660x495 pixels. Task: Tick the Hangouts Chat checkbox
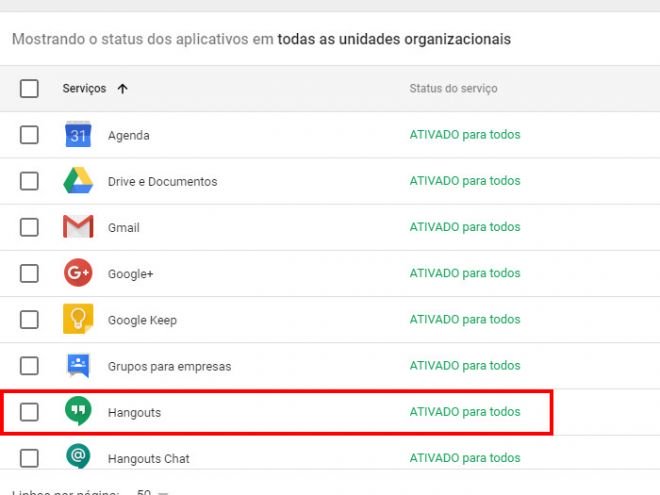pos(29,458)
